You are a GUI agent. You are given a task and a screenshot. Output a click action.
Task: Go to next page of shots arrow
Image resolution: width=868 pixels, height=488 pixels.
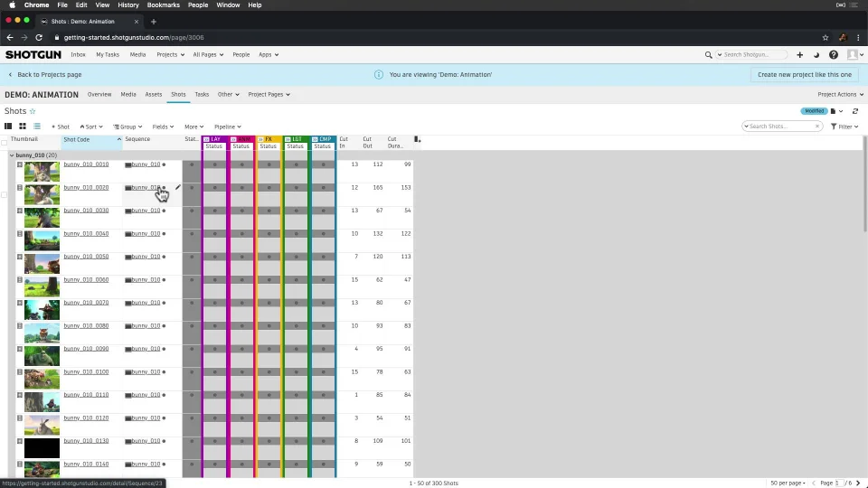tap(858, 483)
